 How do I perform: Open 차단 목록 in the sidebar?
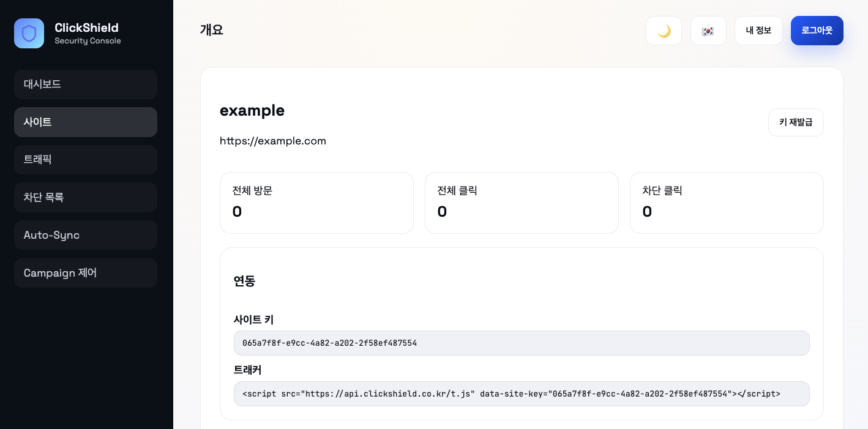(x=86, y=197)
